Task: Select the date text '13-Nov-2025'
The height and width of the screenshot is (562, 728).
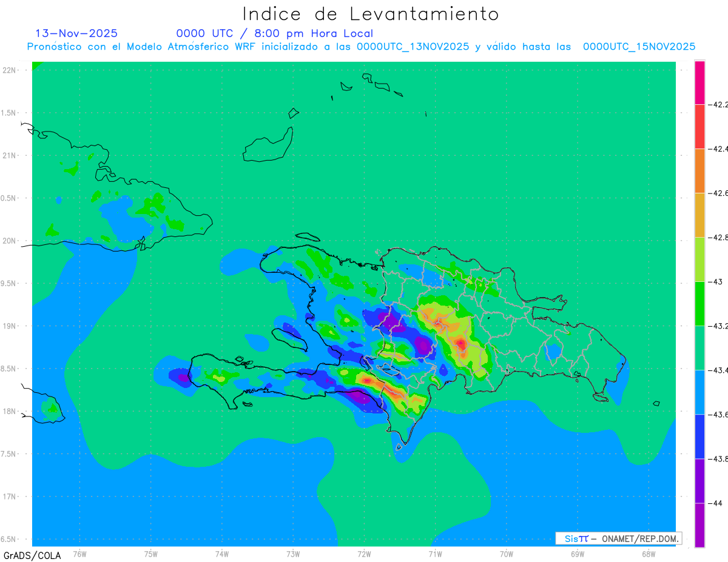Action: (x=76, y=33)
